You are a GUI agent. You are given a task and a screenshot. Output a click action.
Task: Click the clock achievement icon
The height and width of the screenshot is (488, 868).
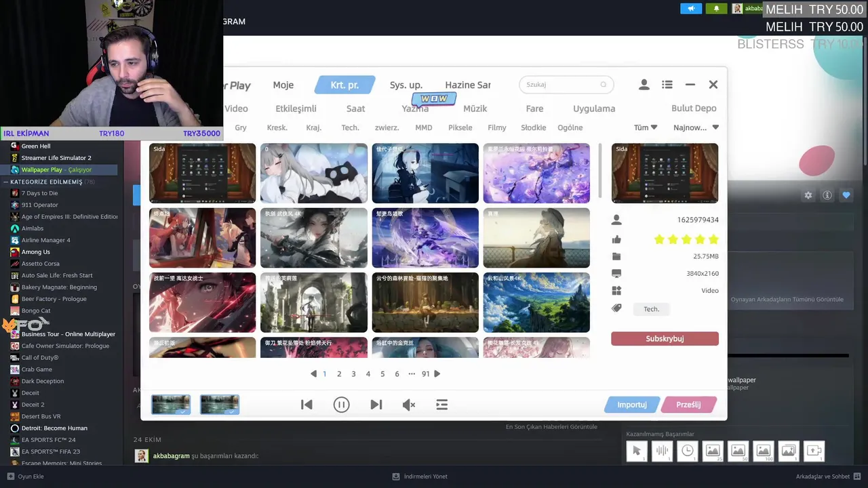click(688, 451)
